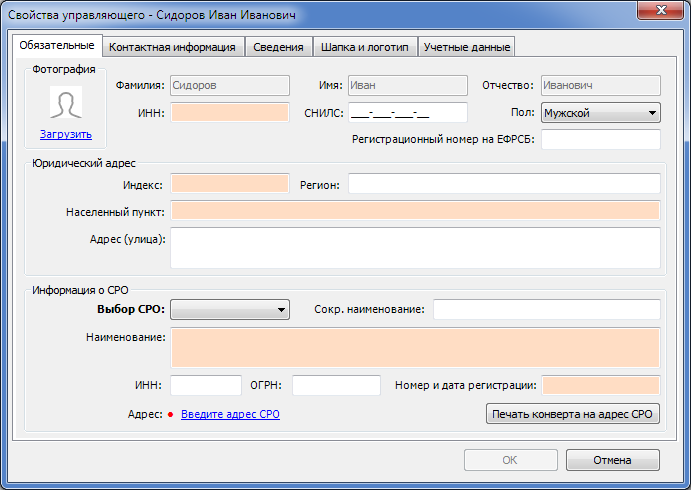Switch to Контактная информация tab
Image resolution: width=691 pixels, height=490 pixels.
(172, 47)
